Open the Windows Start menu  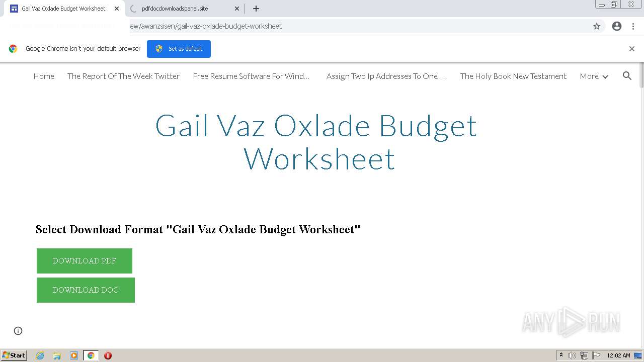[x=14, y=355]
